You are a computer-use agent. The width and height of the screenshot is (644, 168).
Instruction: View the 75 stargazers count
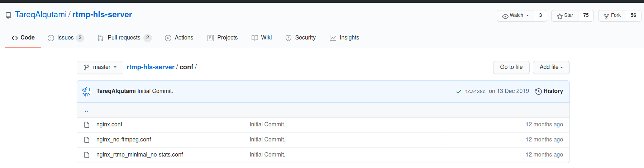tap(586, 15)
